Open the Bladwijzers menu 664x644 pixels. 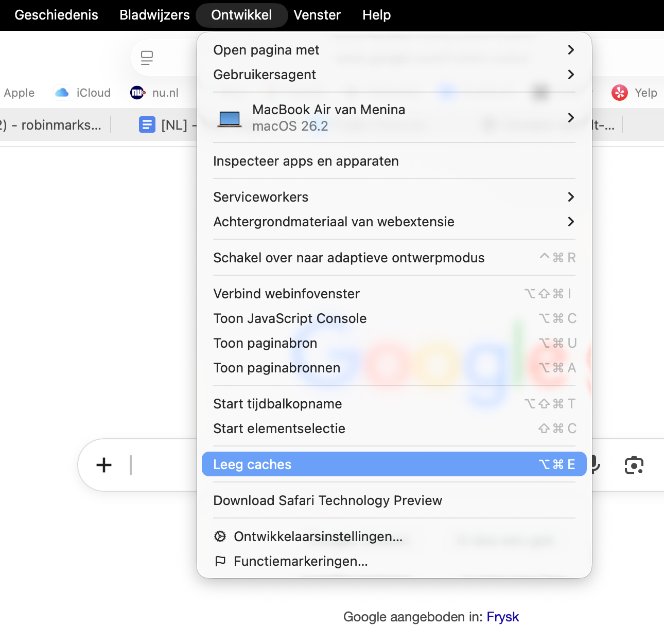154,15
